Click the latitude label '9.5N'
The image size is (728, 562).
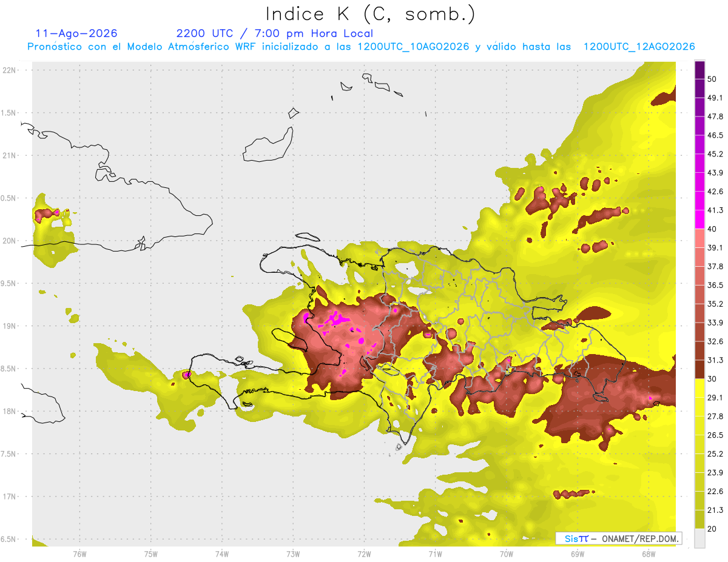click(x=9, y=283)
